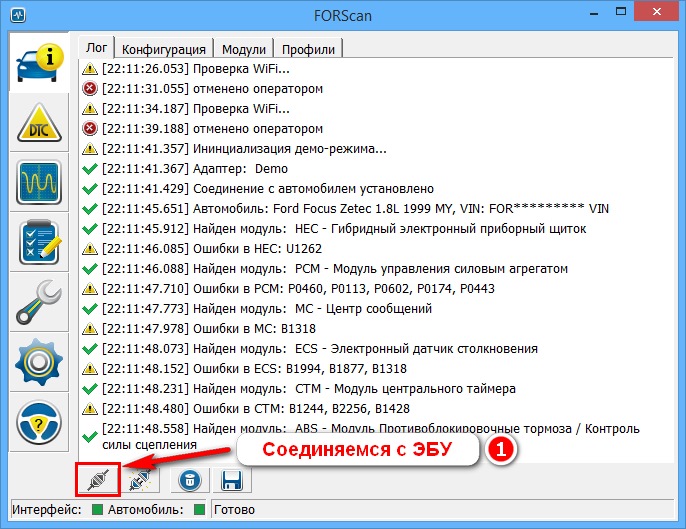Image resolution: width=686 pixels, height=529 pixels.
Task: Open the gear settings section
Action: [39, 362]
